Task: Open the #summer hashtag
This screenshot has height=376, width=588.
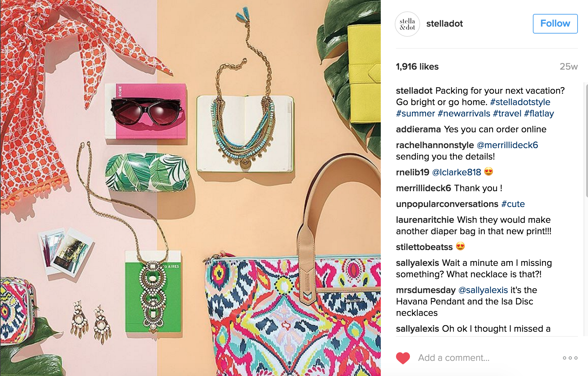Action: coord(415,113)
